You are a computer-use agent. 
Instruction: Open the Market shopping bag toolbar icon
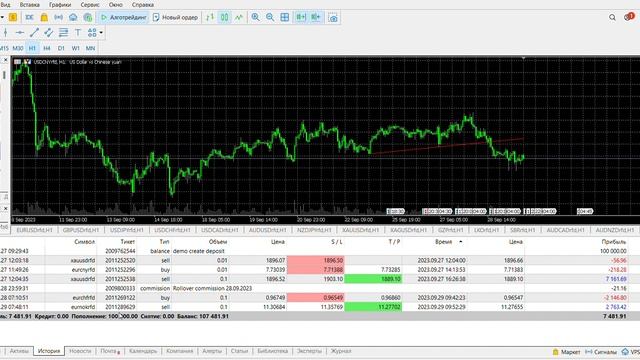click(44, 17)
